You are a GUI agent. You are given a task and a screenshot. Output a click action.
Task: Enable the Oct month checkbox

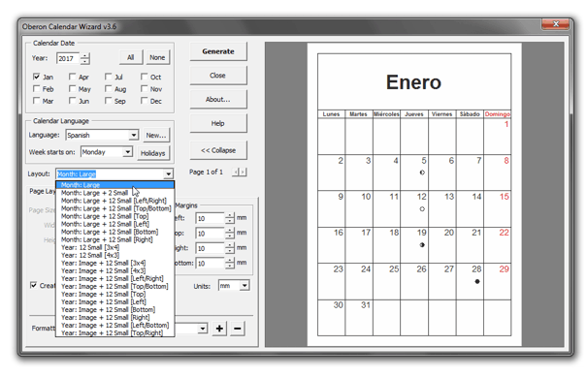(144, 77)
